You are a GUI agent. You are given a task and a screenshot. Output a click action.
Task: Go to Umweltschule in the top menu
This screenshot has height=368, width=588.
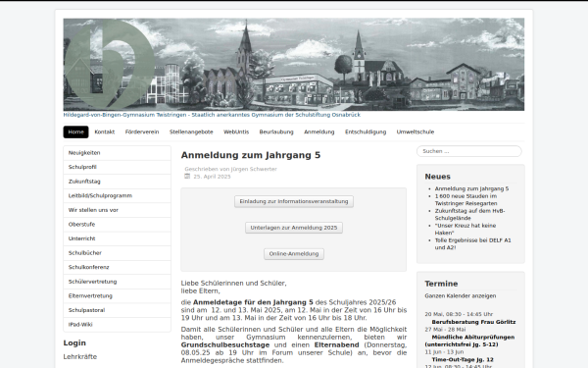click(x=416, y=131)
